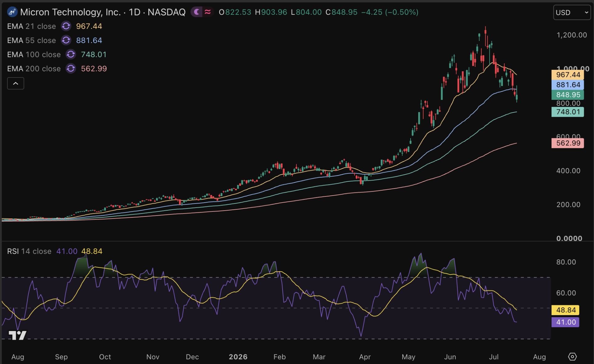Click the moon extended-hours session icon
Screen dimensions: 594x364
click(x=197, y=12)
